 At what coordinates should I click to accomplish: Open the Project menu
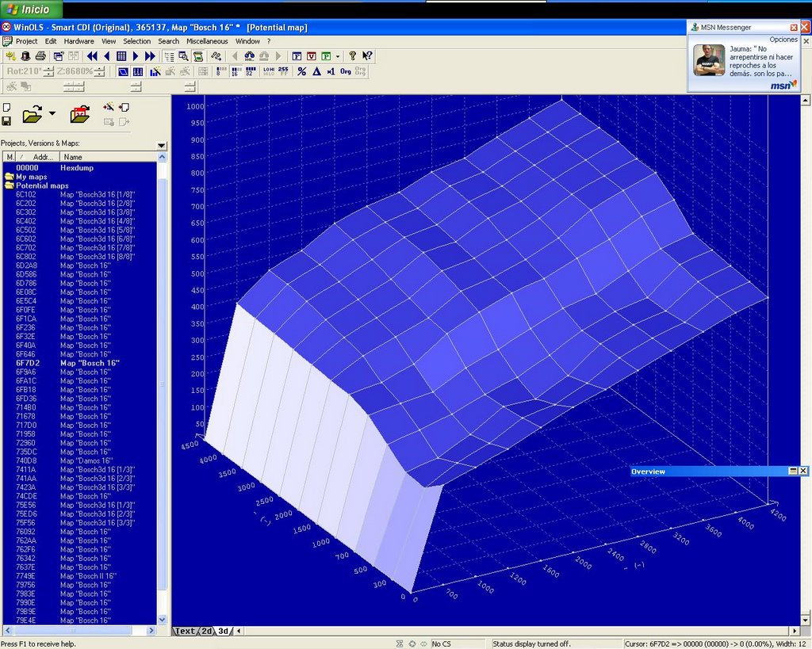coord(26,41)
